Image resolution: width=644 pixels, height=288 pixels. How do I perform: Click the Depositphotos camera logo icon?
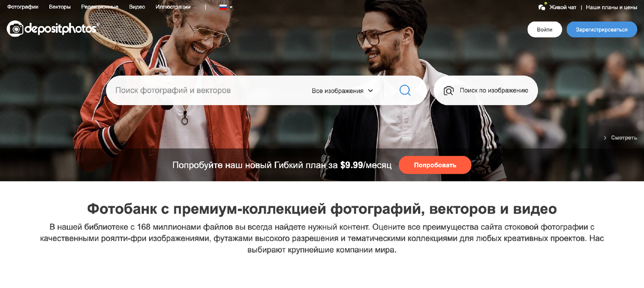pos(16,28)
